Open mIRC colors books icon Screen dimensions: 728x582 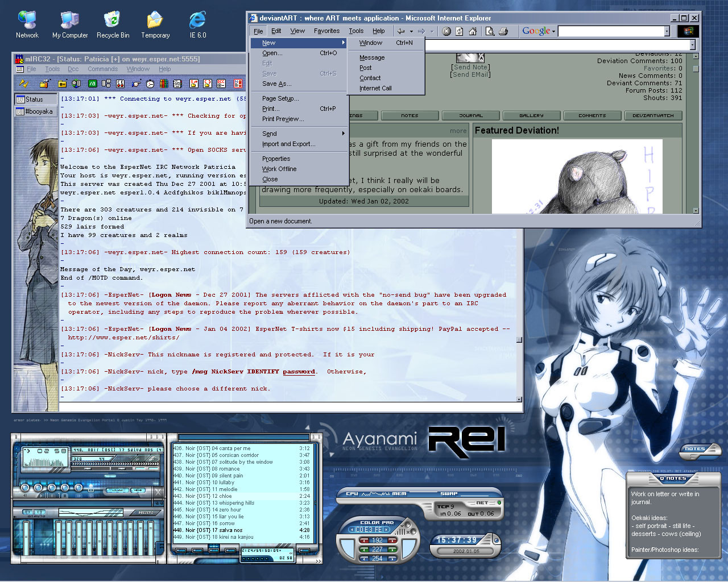(164, 84)
